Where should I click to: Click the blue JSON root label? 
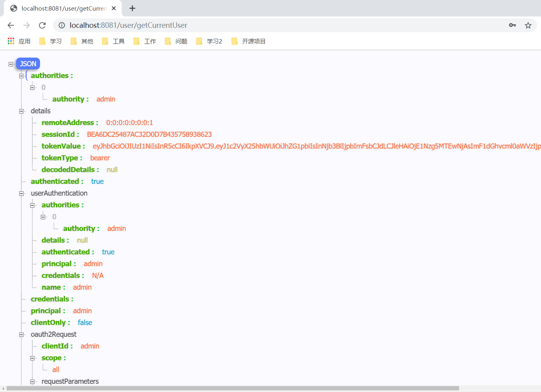(28, 64)
